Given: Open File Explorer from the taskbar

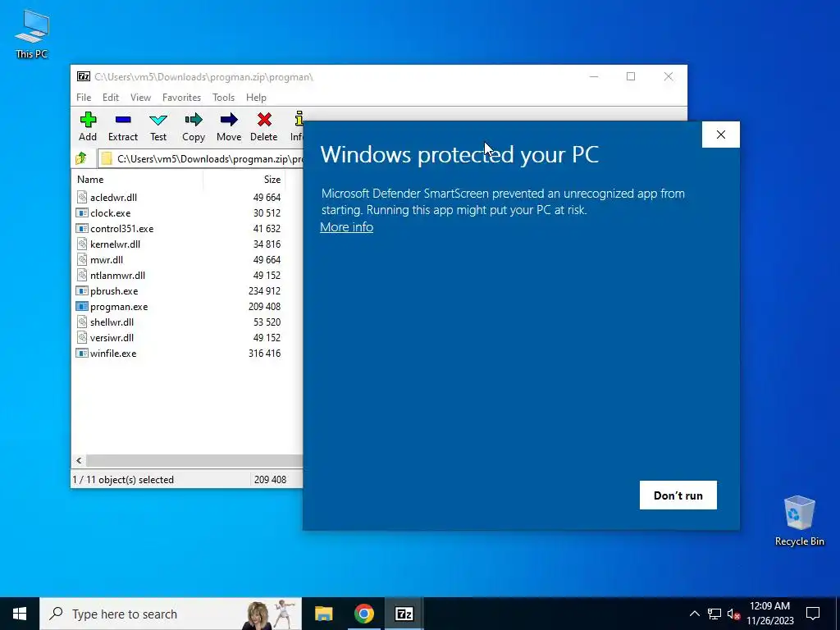Looking at the screenshot, I should tap(323, 614).
